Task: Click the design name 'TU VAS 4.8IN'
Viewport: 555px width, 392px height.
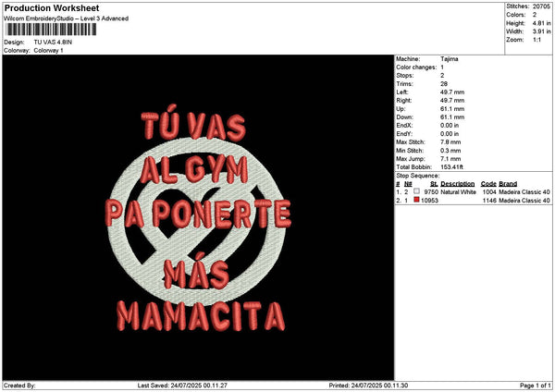Action: [53, 43]
